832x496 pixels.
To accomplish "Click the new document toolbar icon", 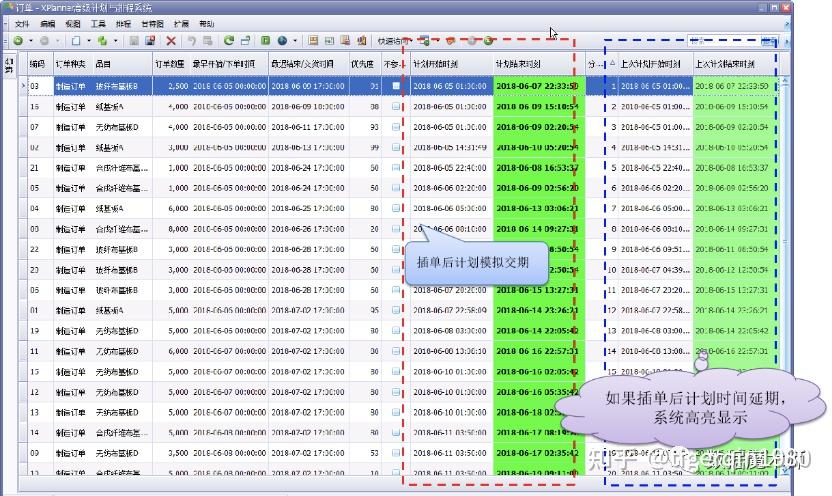I will (x=75, y=41).
